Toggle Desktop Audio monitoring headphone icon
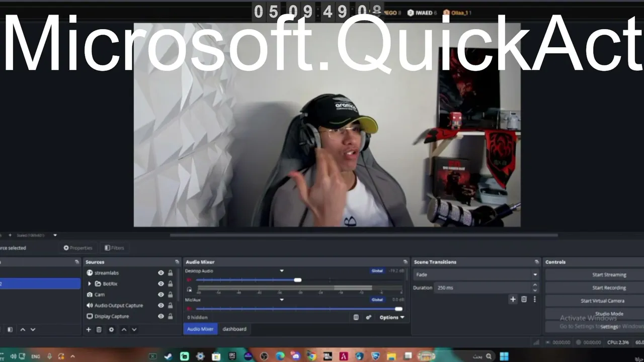 (x=189, y=289)
